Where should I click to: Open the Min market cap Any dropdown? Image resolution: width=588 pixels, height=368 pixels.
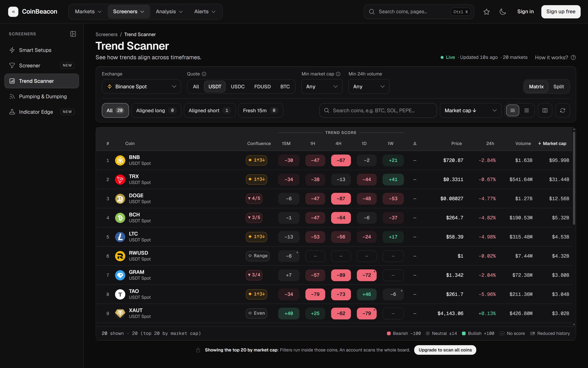[x=322, y=87]
